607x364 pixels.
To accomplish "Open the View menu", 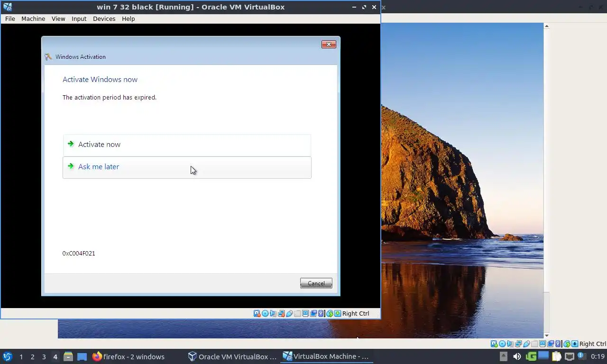I will click(x=58, y=18).
